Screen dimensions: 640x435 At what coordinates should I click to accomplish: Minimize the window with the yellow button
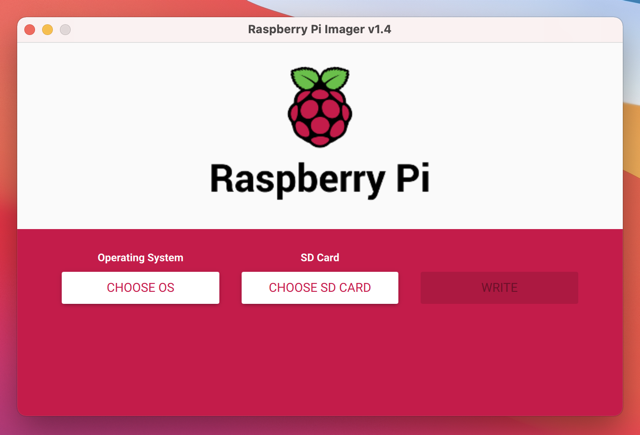[x=47, y=29]
